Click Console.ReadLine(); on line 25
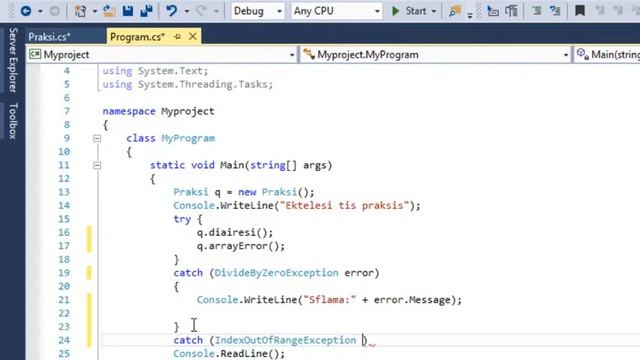The image size is (640, 360). tap(229, 353)
